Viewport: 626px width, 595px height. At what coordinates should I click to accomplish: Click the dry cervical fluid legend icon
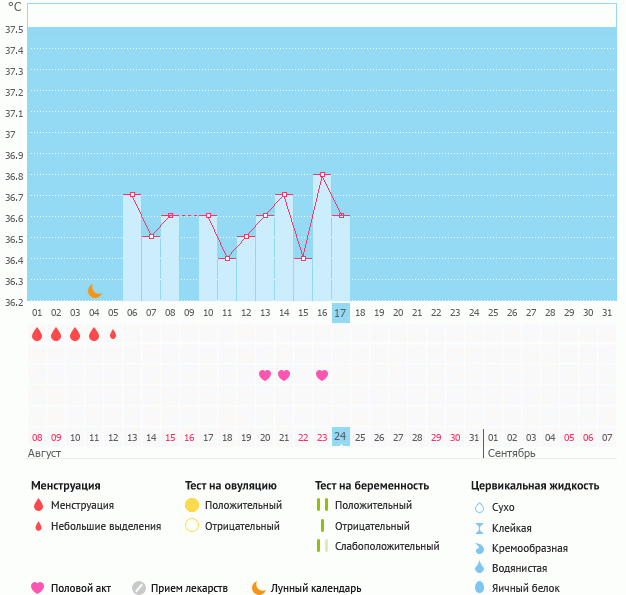479,507
